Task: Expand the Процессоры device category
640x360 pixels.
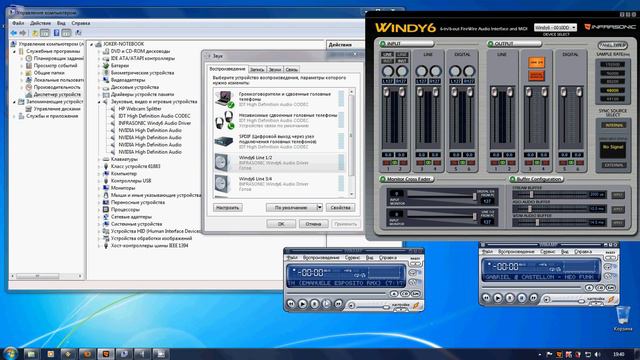Action: (99, 209)
